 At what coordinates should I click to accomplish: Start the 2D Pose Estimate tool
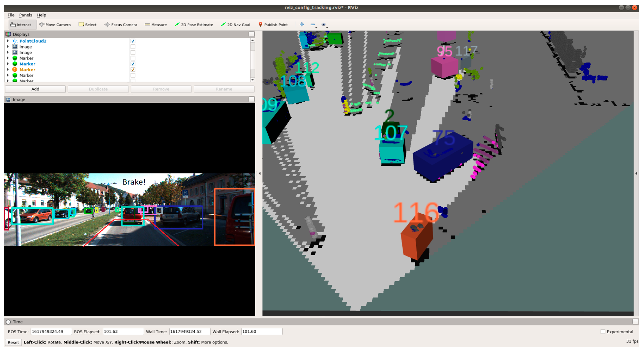[x=194, y=24]
